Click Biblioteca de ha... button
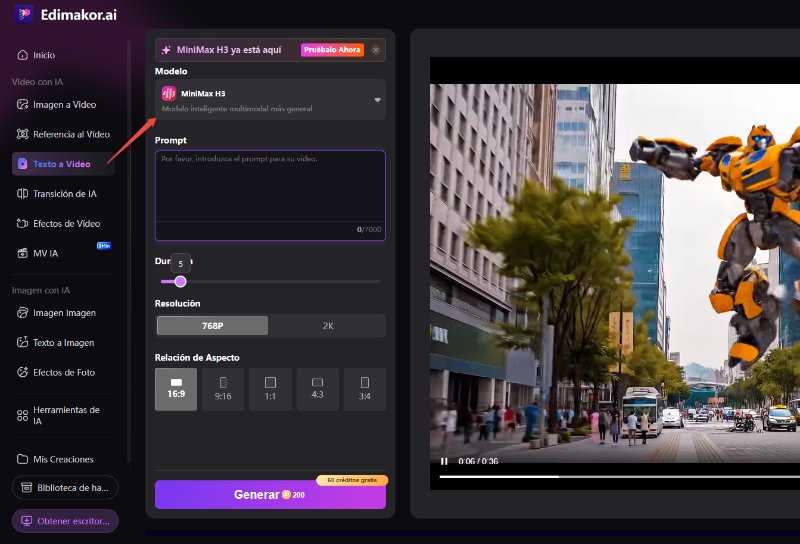The width and height of the screenshot is (800, 544). coord(65,488)
